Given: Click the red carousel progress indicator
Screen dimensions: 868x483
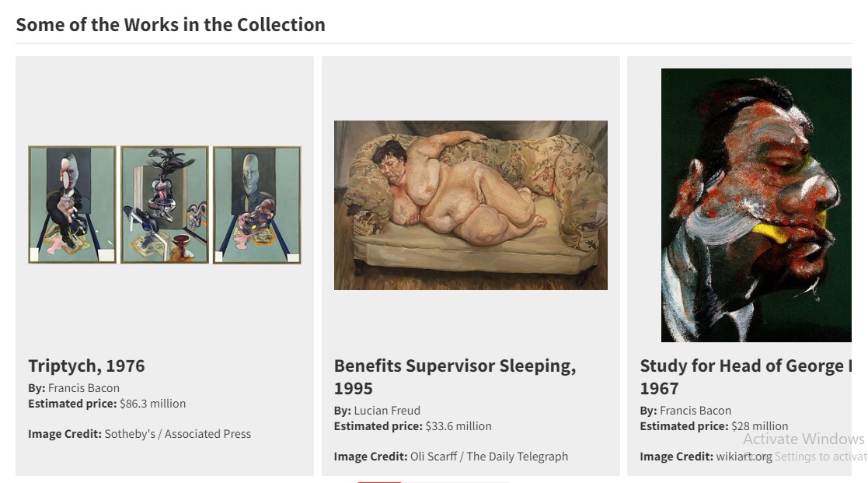Looking at the screenshot, I should pyautogui.click(x=379, y=481).
